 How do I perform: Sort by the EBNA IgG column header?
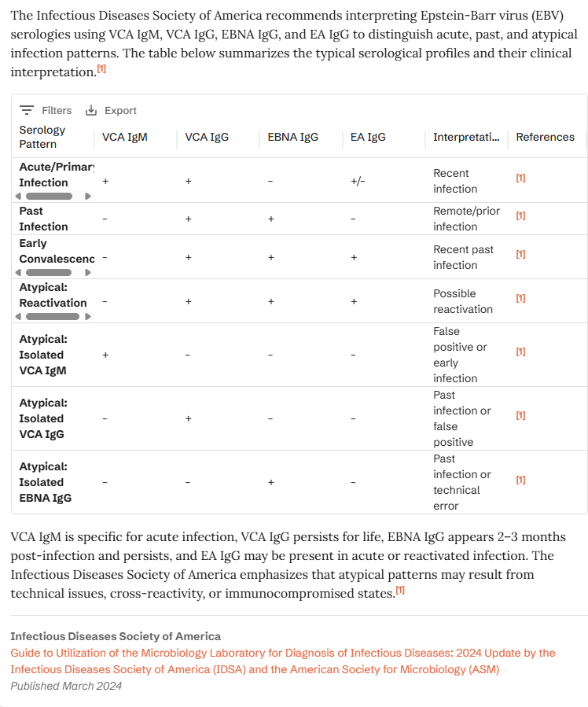pyautogui.click(x=292, y=137)
